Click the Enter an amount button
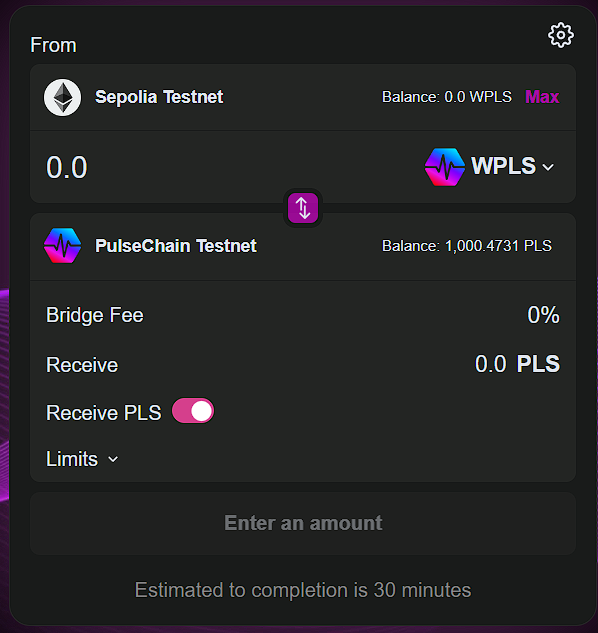 click(303, 523)
